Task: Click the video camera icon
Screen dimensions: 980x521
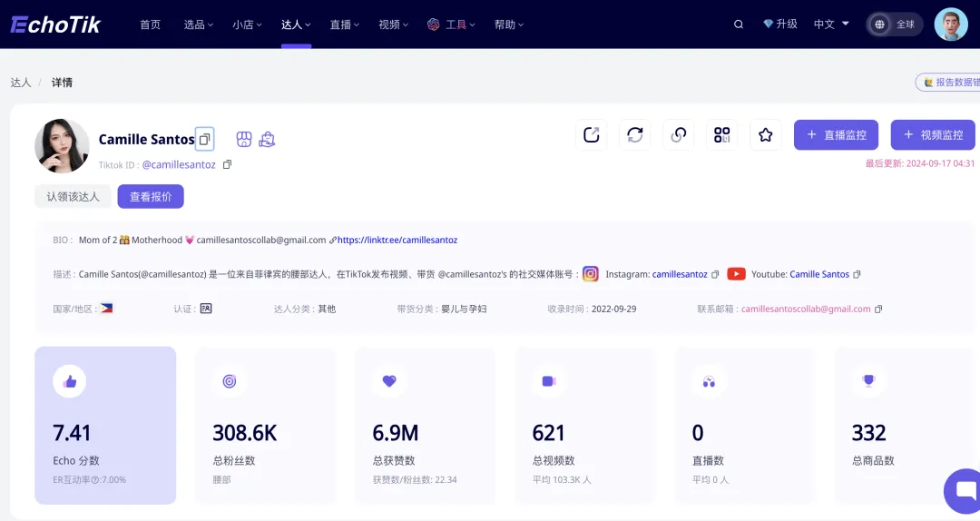Action: (x=549, y=381)
